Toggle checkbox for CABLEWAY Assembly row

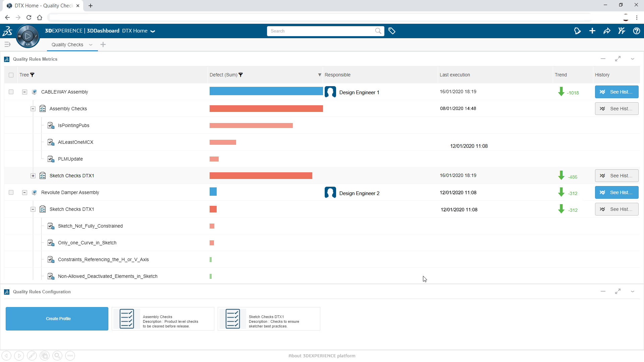[x=11, y=92]
